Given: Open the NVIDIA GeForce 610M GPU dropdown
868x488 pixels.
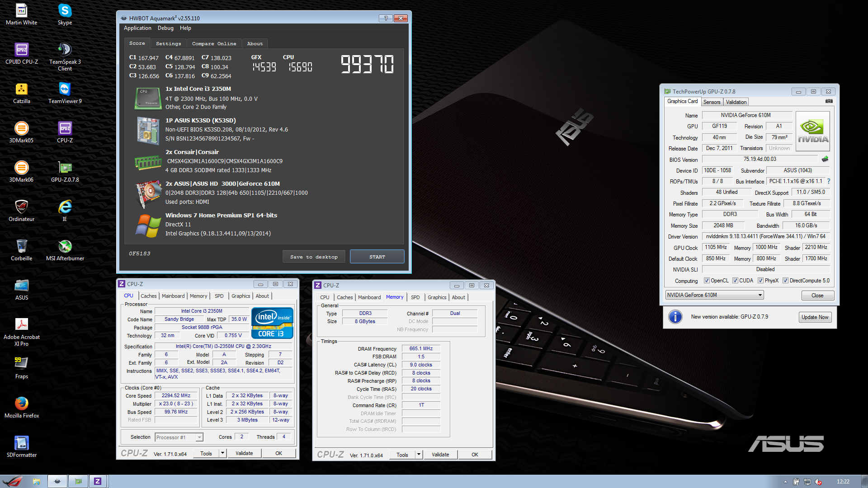Looking at the screenshot, I should tap(714, 295).
